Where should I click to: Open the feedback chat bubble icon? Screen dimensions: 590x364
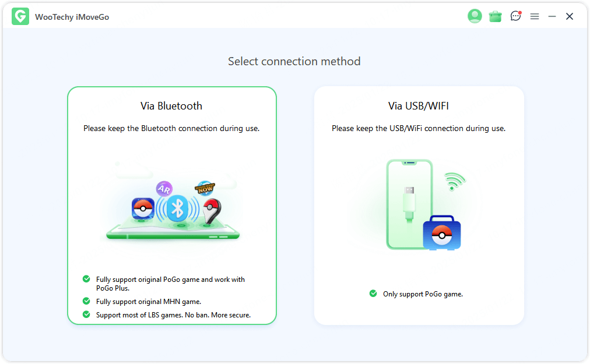tap(515, 16)
